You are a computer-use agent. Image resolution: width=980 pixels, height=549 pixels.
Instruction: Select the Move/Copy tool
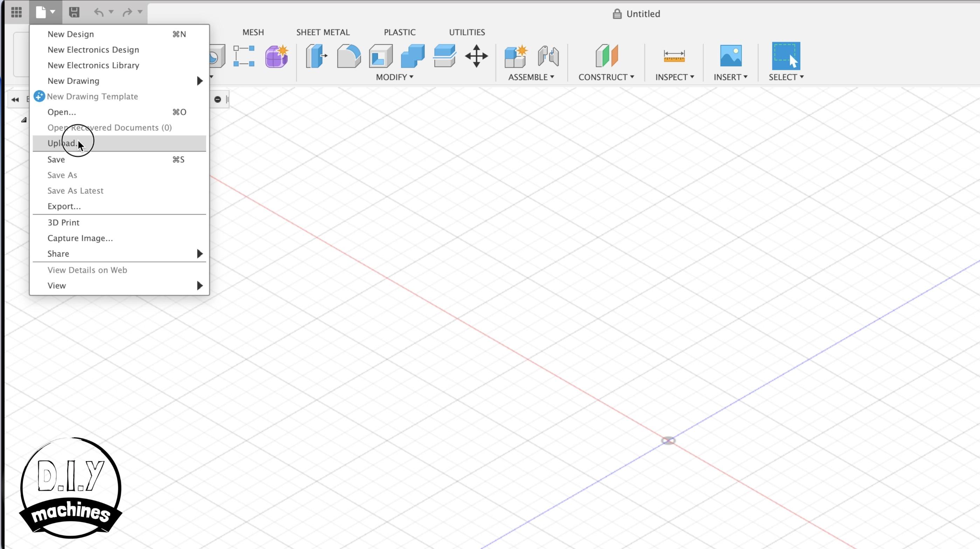tap(476, 56)
